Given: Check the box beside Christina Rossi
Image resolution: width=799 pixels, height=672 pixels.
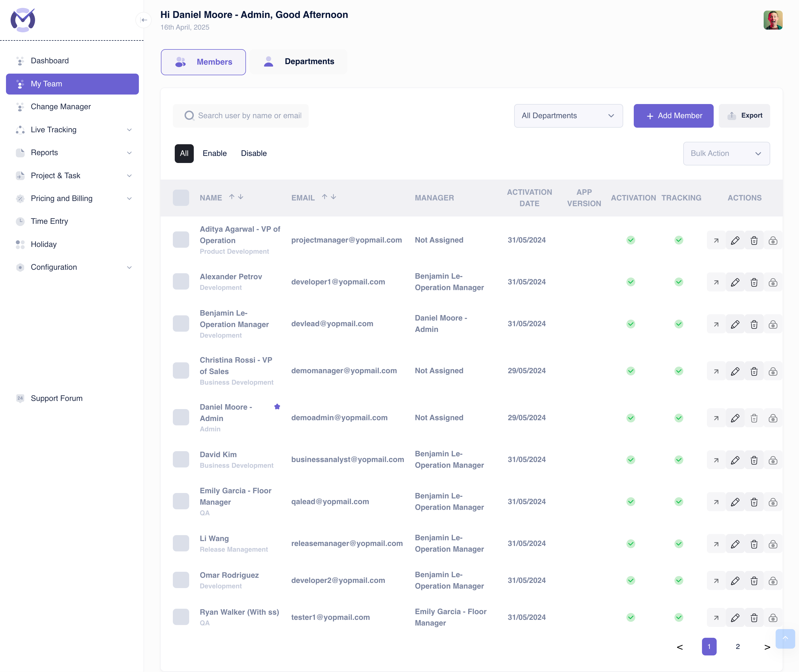Looking at the screenshot, I should (181, 370).
